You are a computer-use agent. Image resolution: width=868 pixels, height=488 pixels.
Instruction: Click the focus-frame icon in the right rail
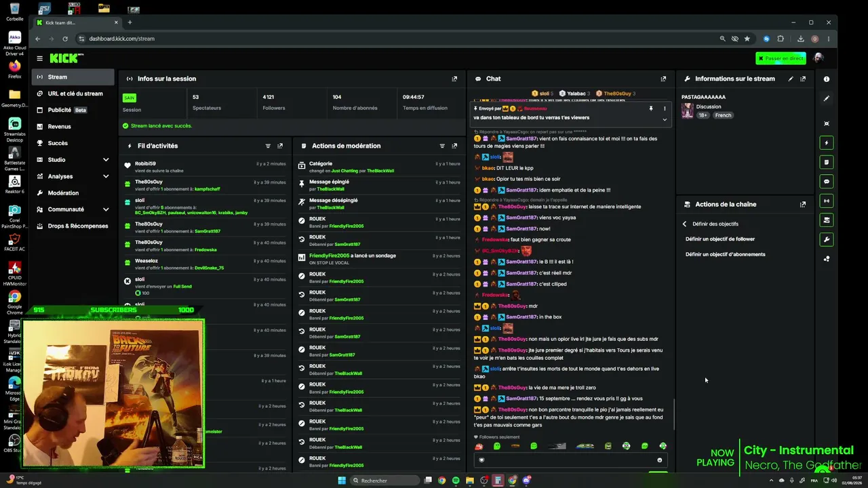[x=827, y=123]
